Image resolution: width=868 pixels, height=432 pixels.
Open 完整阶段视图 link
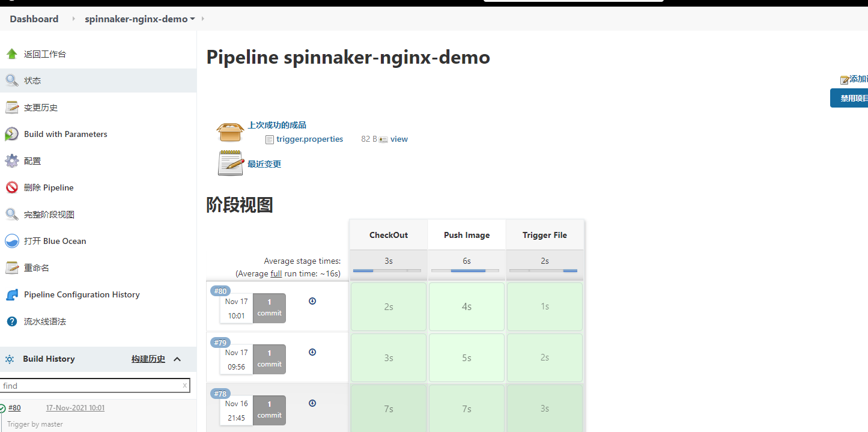(49, 214)
